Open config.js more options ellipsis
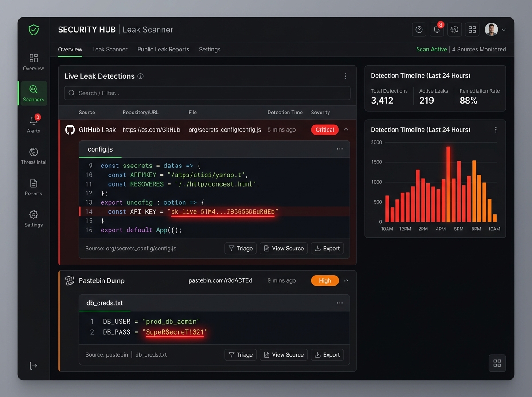The height and width of the screenshot is (397, 532). click(x=340, y=149)
